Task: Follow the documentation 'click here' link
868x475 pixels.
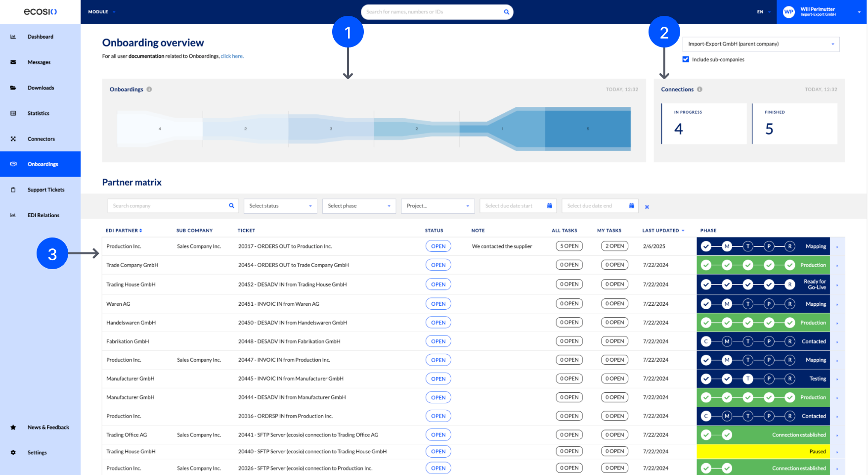Action: tap(232, 56)
